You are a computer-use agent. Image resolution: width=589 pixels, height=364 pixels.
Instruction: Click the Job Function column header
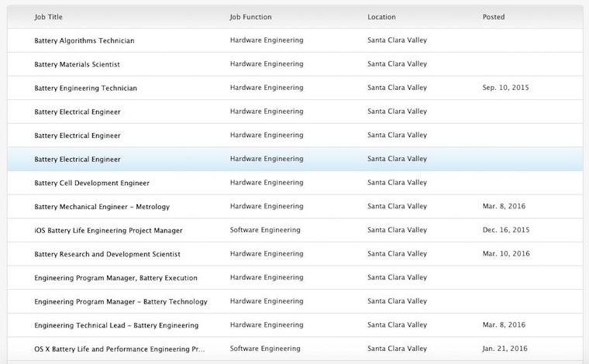coord(250,17)
